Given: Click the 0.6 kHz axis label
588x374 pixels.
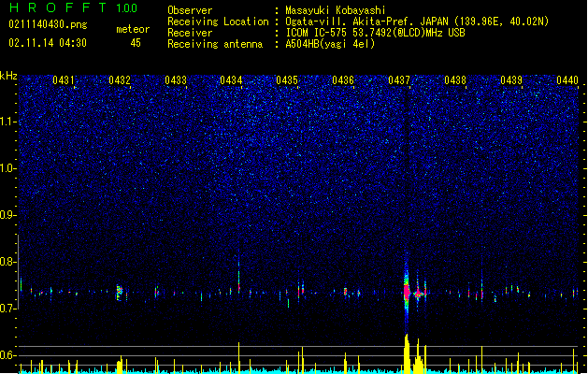Looking at the screenshot, I should pos(8,355).
